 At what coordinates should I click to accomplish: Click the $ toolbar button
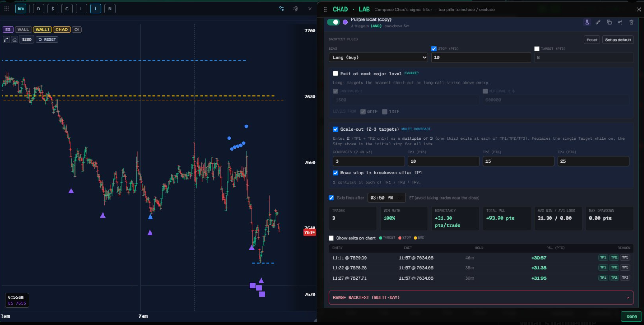coord(53,9)
